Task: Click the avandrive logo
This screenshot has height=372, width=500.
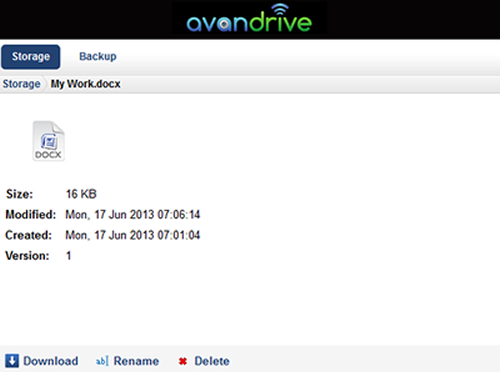Action: pyautogui.click(x=249, y=19)
